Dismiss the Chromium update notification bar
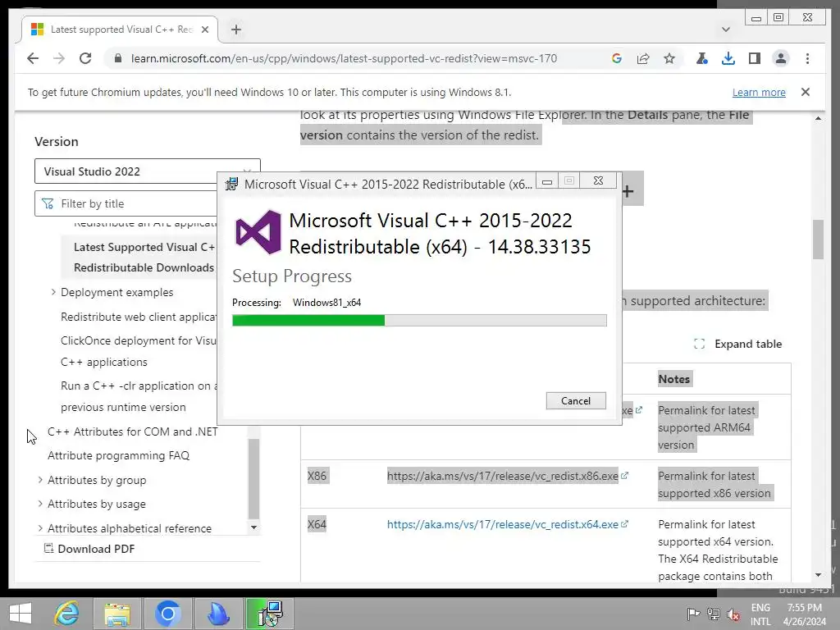Viewport: 840px width, 630px height. coord(806,92)
